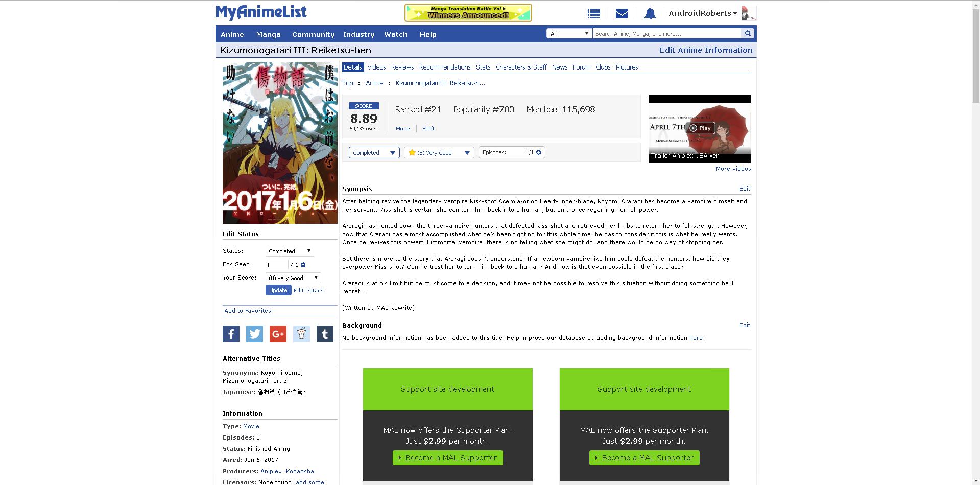Switch to the Recommendations tab

[x=445, y=67]
